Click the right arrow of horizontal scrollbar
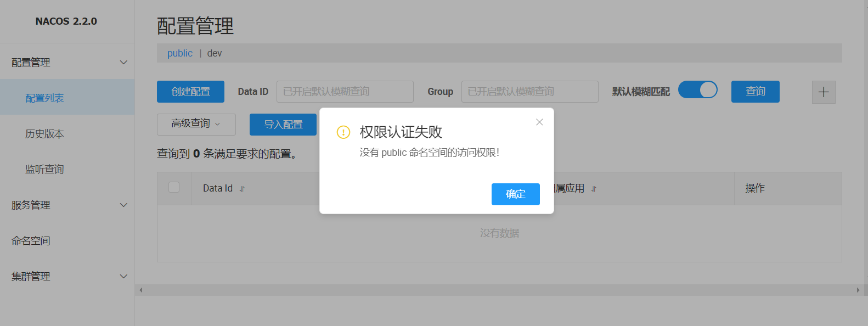 click(x=858, y=290)
